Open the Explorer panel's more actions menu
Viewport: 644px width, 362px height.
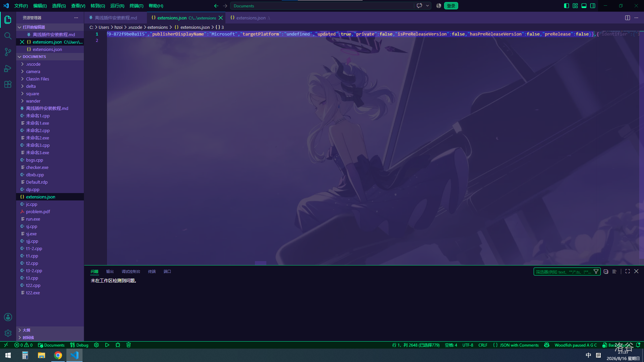(x=76, y=18)
